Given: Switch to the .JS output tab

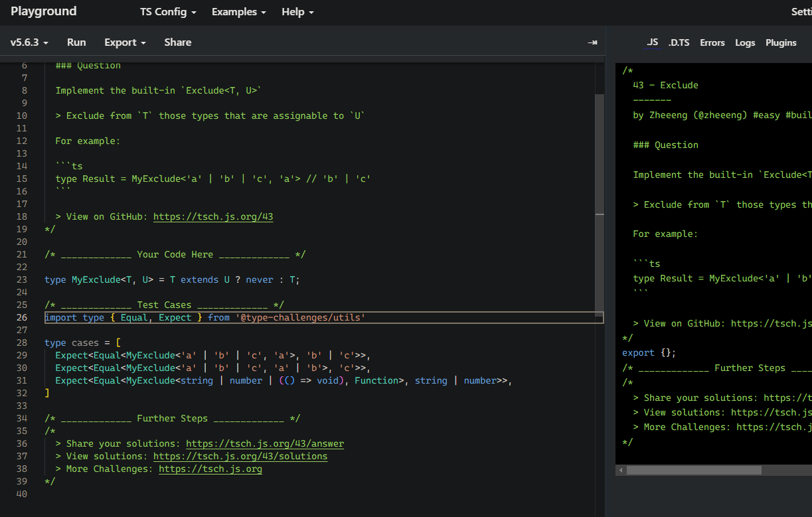Looking at the screenshot, I should [653, 42].
